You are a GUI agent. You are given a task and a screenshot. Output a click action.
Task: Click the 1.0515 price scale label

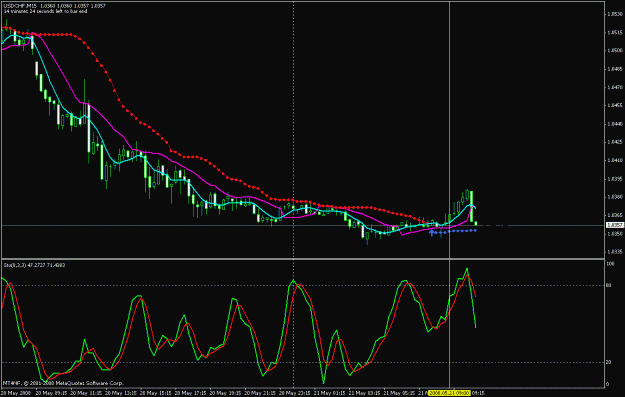[x=615, y=32]
